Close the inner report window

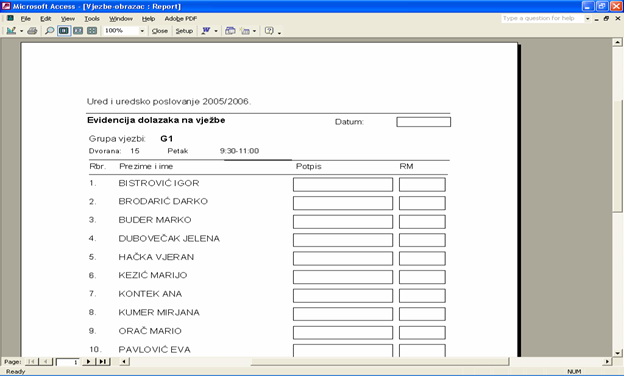coord(618,18)
